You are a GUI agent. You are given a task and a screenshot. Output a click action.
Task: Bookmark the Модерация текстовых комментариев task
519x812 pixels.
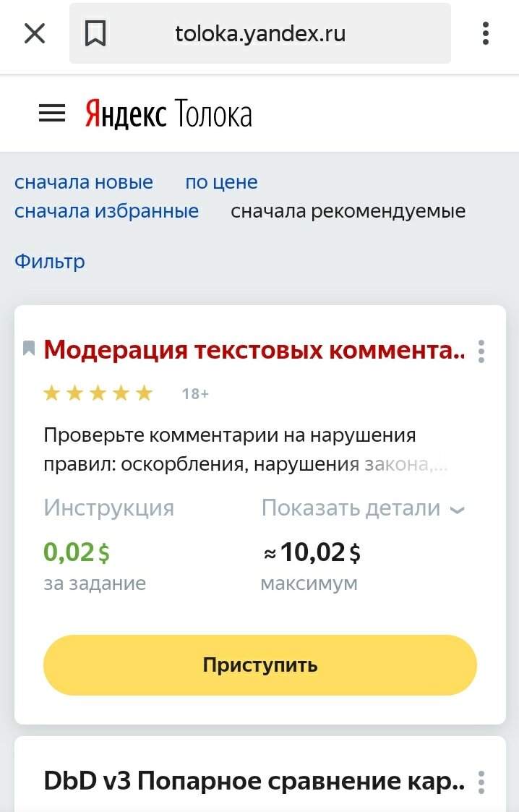point(28,347)
